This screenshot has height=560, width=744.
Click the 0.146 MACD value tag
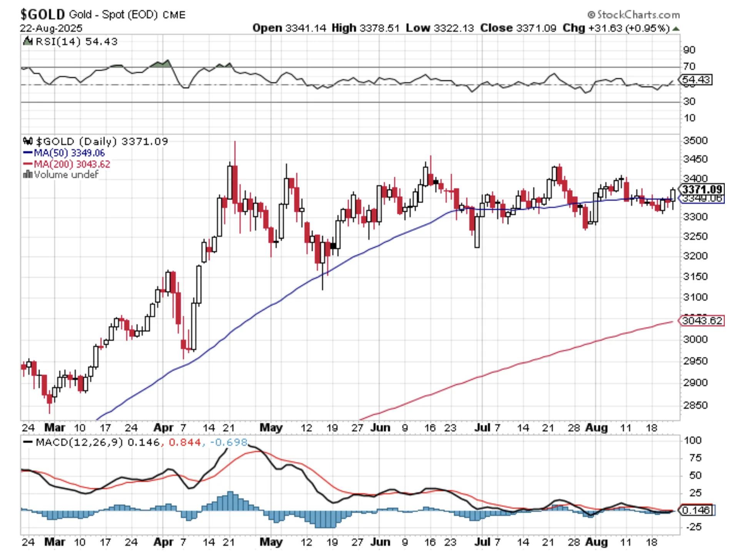pyautogui.click(x=696, y=510)
